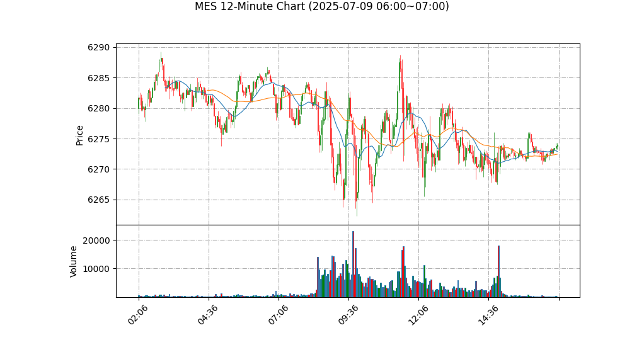644x362 pixels.
Task: Click the 6285 price axis label
Action: [99, 78]
